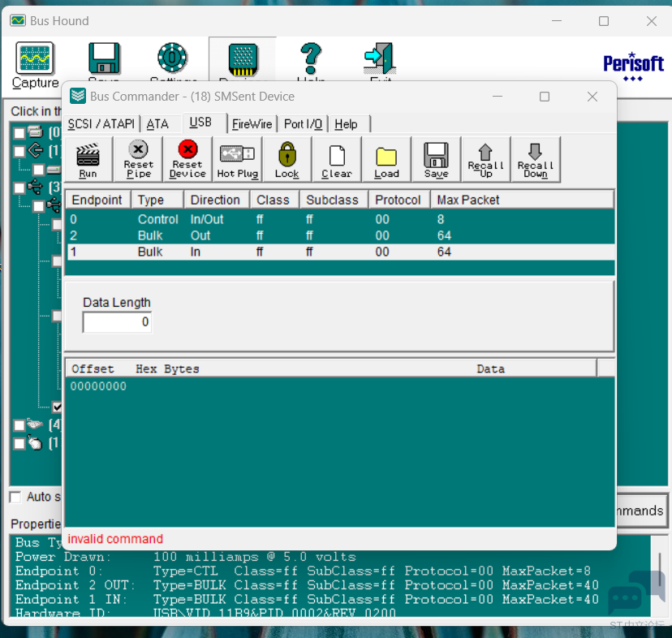Toggle the USB root (3) device checkbox
Screen dimensions: 672x638
click(x=19, y=188)
